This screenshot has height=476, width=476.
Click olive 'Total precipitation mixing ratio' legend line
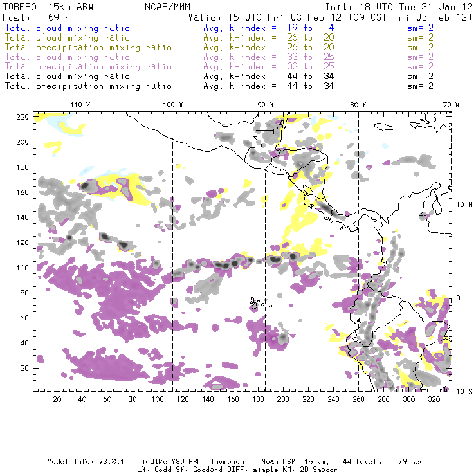[x=88, y=48]
